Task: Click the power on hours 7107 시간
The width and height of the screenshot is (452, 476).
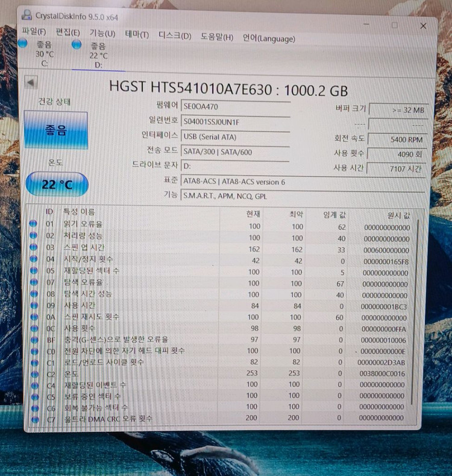Action: [396, 168]
